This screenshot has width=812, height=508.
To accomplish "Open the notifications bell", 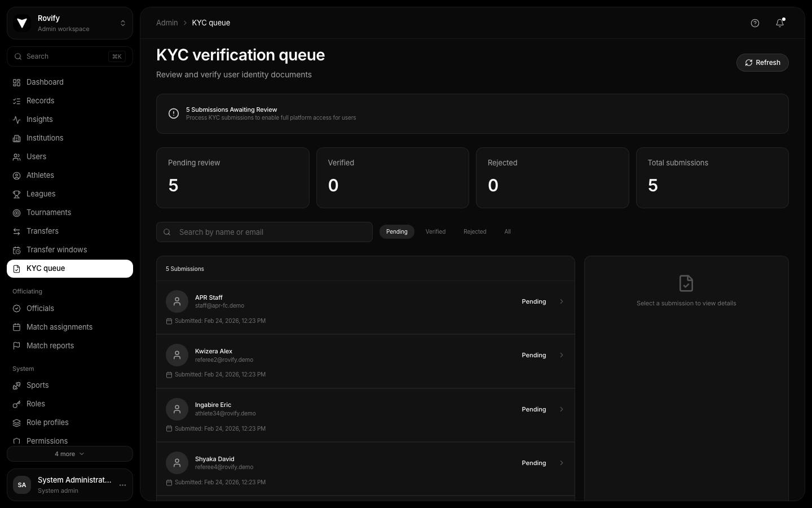I will point(780,23).
